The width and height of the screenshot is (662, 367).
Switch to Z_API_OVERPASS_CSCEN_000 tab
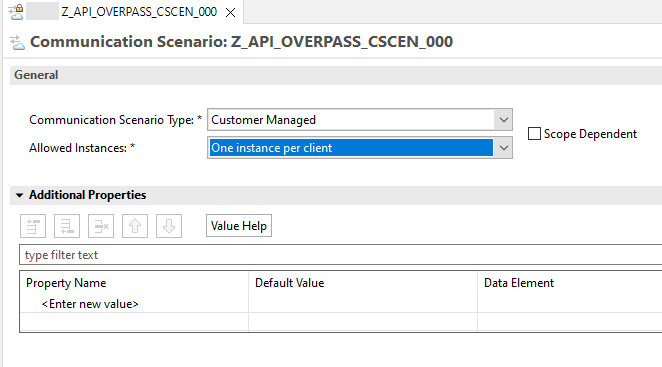(x=139, y=12)
